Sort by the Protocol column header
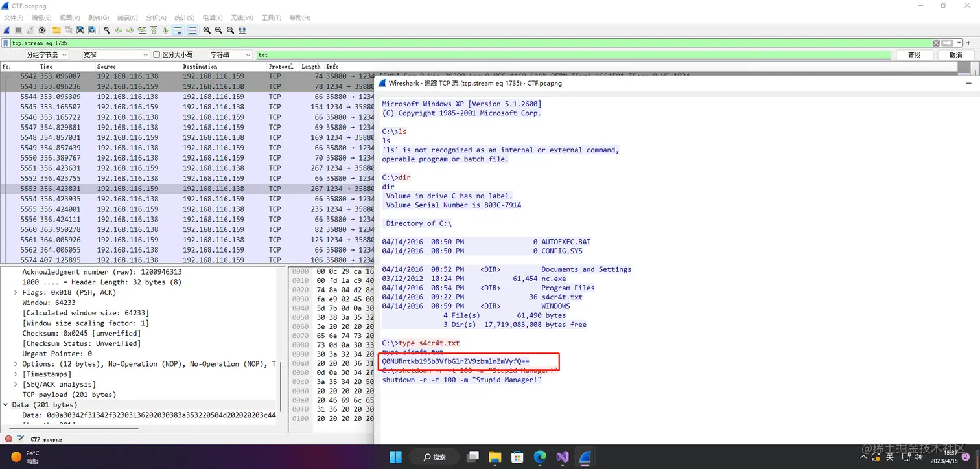The height and width of the screenshot is (469, 980). click(x=281, y=66)
